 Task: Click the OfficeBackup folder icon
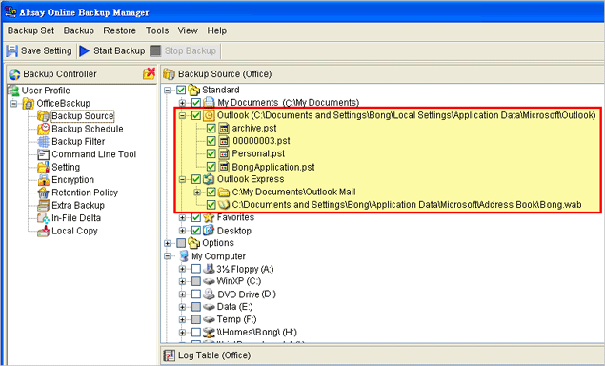(x=28, y=103)
